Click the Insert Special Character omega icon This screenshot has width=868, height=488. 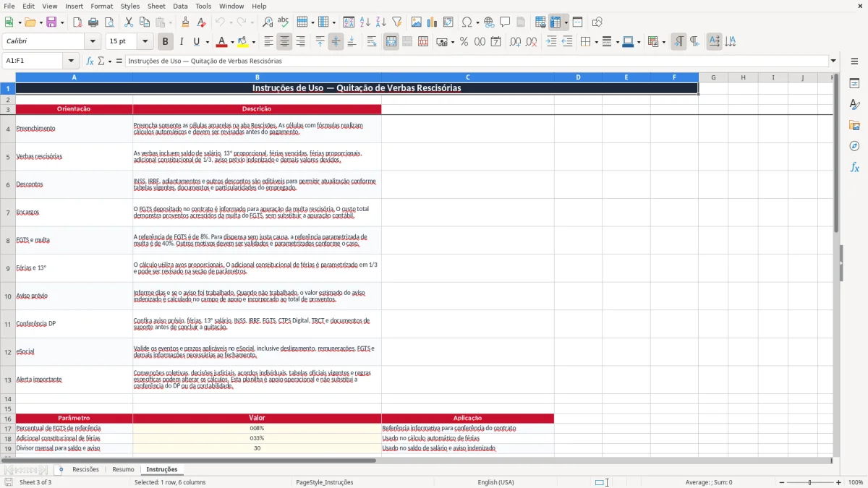point(467,22)
